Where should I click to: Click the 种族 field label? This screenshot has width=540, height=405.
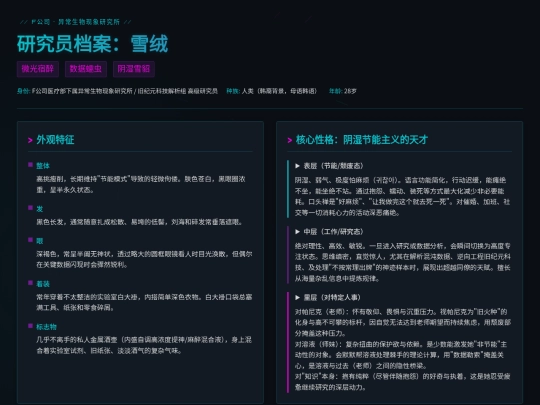coord(233,91)
